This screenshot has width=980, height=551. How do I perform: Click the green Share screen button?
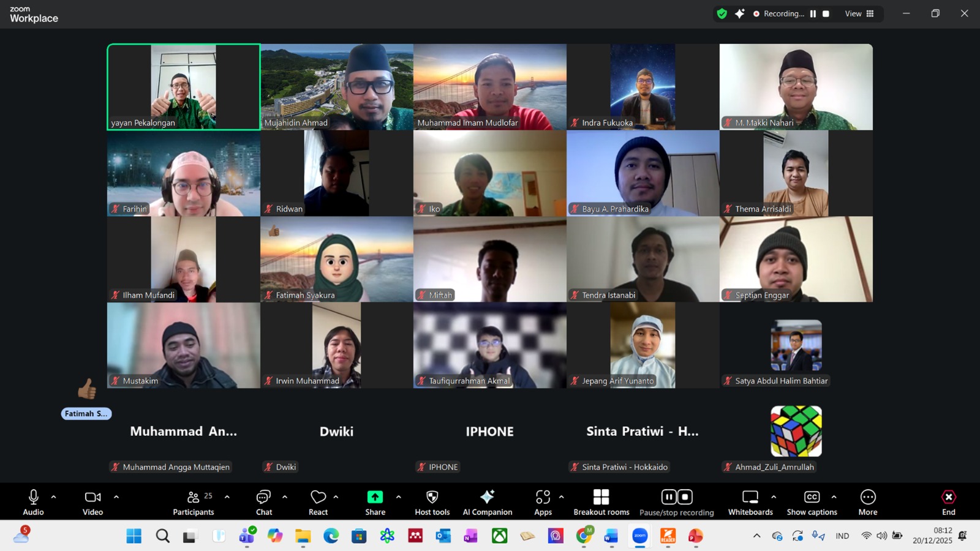point(375,497)
